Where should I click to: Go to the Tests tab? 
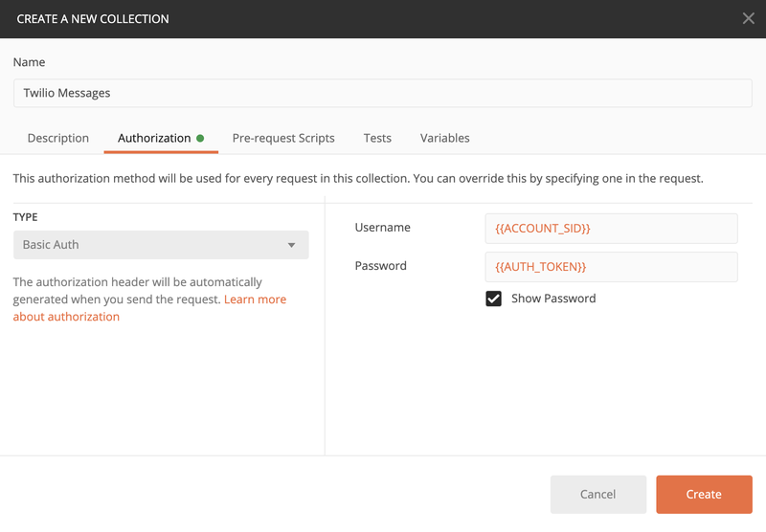377,138
